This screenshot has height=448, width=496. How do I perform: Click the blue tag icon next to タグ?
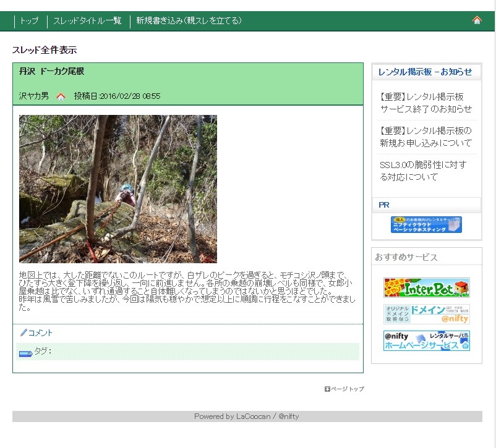click(x=25, y=353)
